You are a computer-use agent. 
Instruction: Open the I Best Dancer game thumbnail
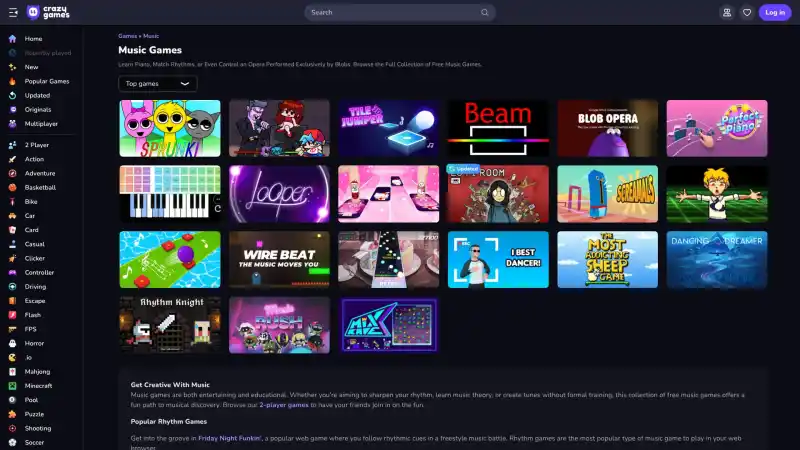tap(498, 259)
